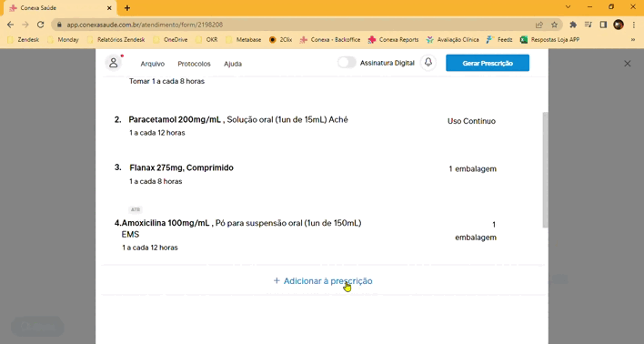Open the Chrome side panel icon

click(x=603, y=25)
